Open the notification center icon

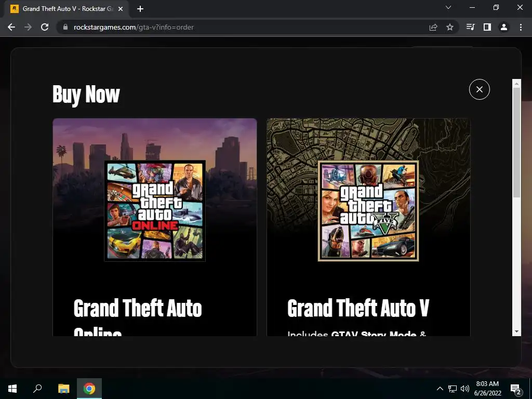pyautogui.click(x=516, y=389)
